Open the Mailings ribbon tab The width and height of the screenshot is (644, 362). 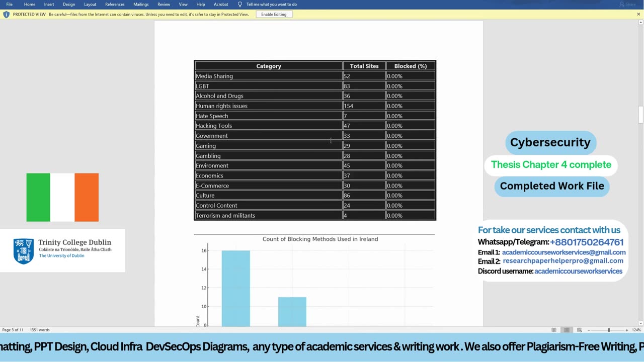tap(141, 4)
